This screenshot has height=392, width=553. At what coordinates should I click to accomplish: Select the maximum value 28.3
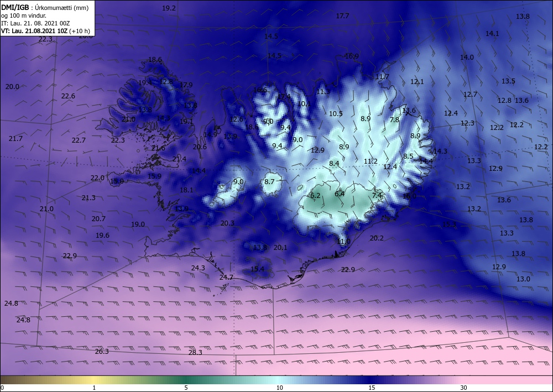(x=195, y=352)
